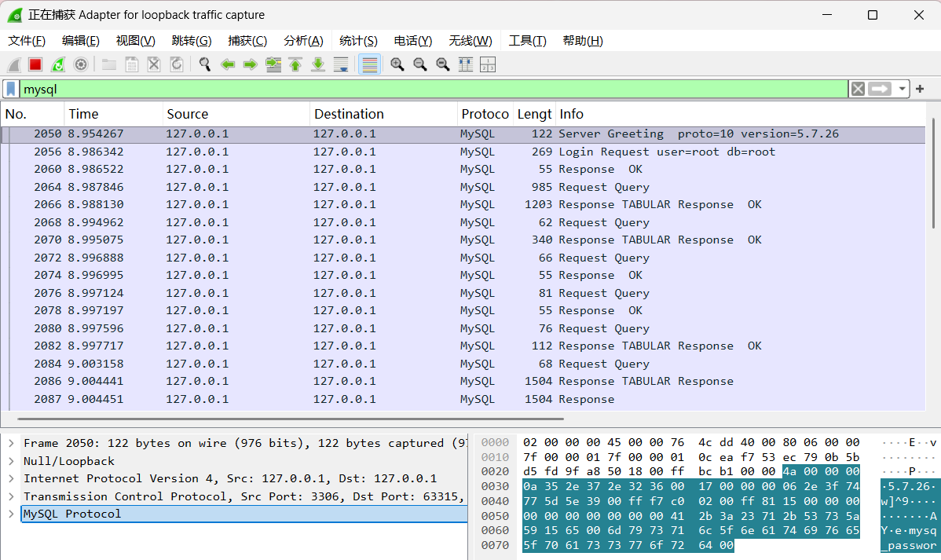Screen dimensions: 941x560
Task: Open the 分析(A) menu
Action: point(303,41)
